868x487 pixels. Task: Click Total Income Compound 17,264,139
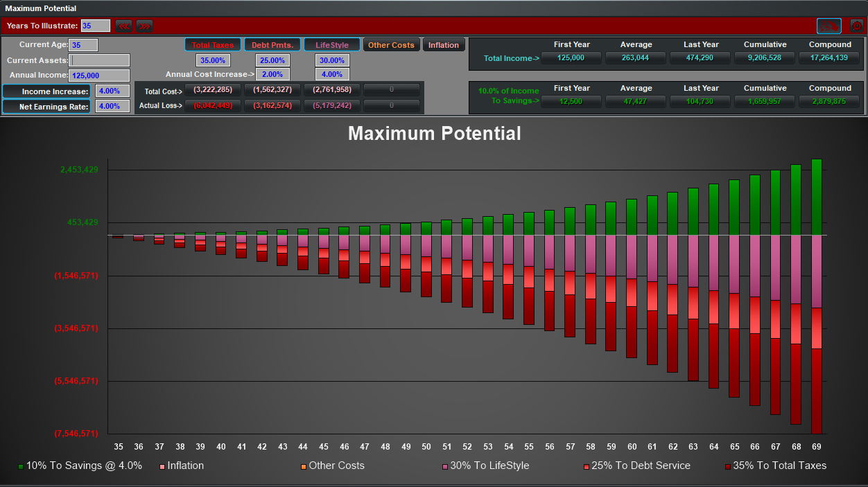(x=830, y=58)
